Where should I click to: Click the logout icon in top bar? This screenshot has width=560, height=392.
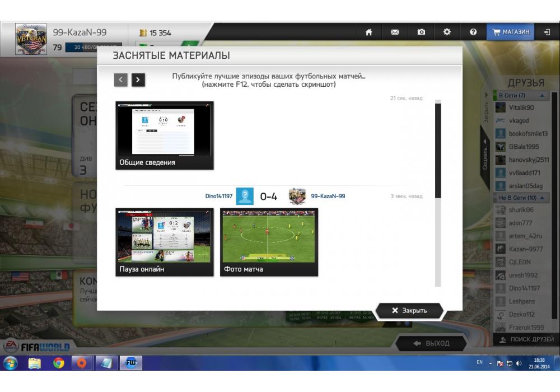(x=547, y=32)
